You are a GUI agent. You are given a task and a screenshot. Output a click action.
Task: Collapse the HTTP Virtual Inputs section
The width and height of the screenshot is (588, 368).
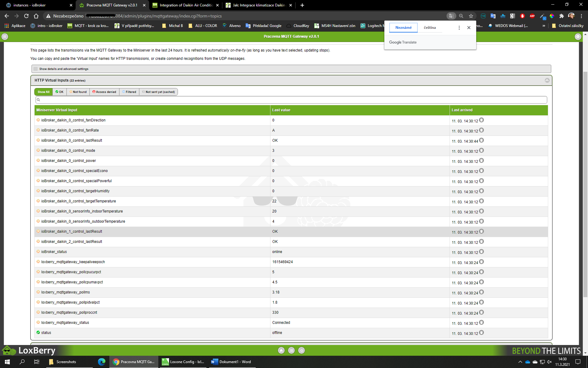point(547,80)
